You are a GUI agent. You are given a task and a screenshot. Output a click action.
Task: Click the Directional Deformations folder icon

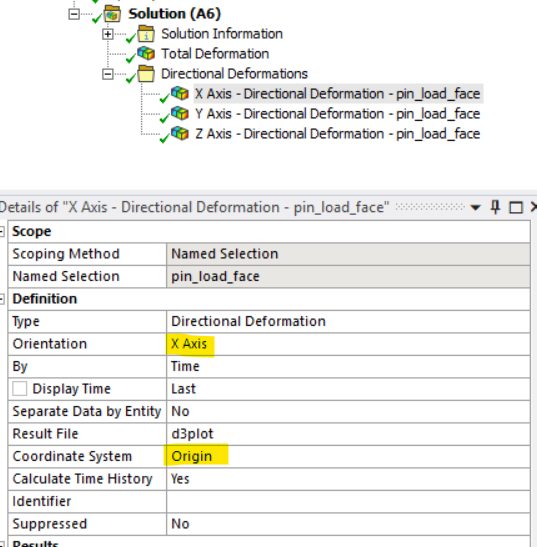146,73
